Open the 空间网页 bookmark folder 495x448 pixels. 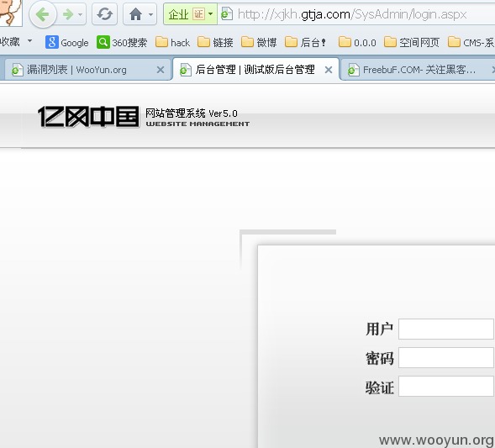(412, 42)
